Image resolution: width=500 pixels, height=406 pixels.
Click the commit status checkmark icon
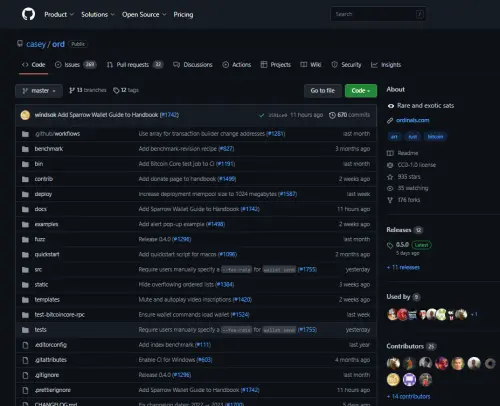(x=262, y=115)
